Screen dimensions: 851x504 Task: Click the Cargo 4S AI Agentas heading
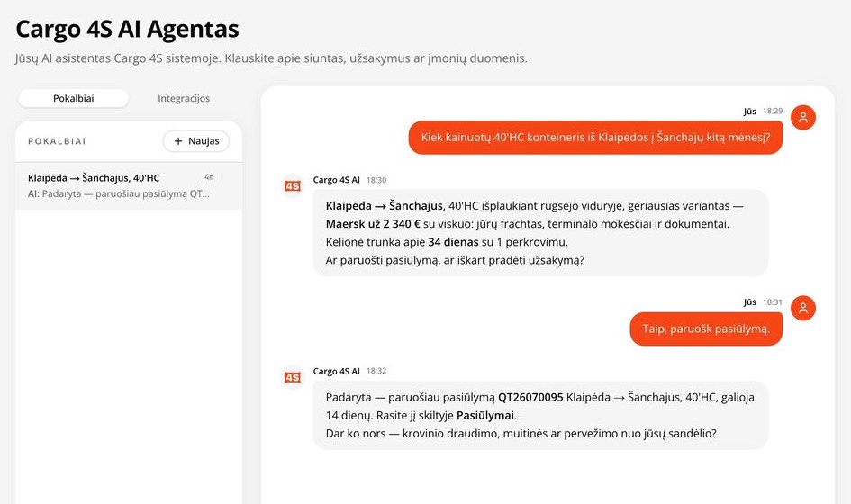127,30
